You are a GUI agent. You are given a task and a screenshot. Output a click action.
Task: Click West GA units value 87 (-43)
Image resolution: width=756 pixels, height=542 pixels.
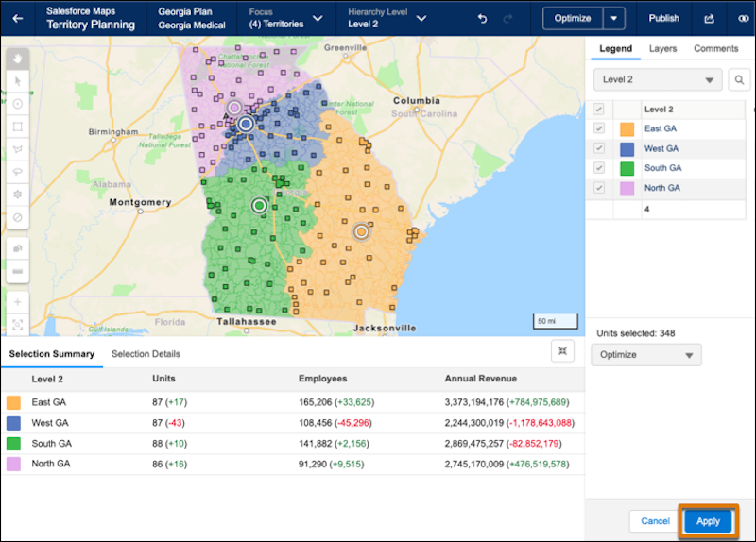pos(168,423)
